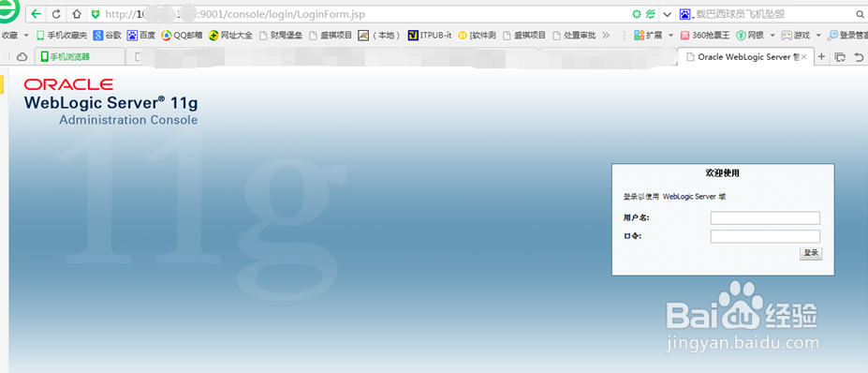Expand the 游戏 dropdown arrow
Viewport: 868px width, 373px height.
tap(817, 36)
